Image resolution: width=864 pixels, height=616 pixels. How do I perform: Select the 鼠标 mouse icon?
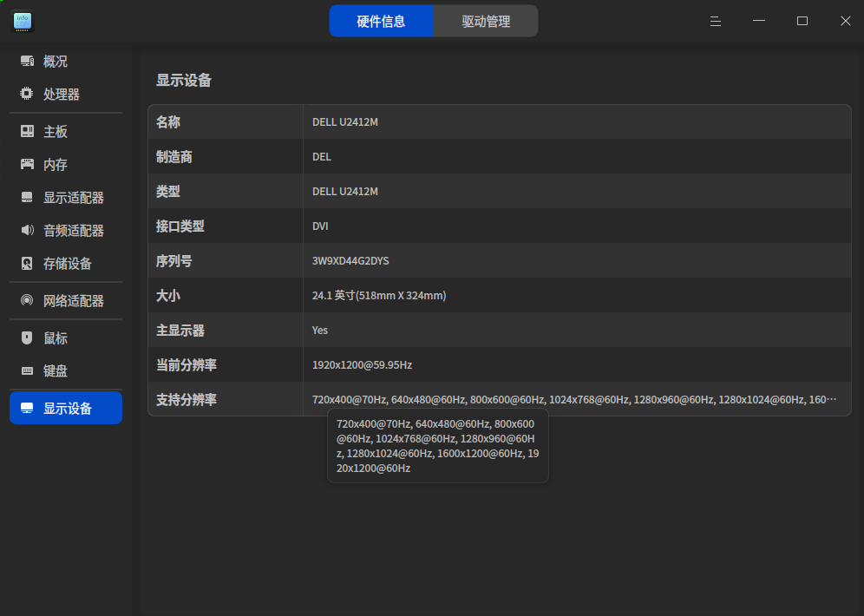26,337
